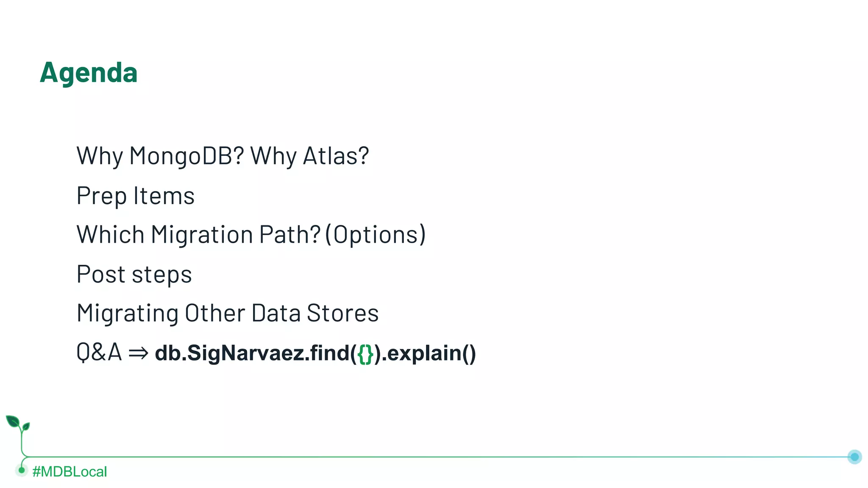Select the 'Why MongoDB?' text

(x=160, y=156)
